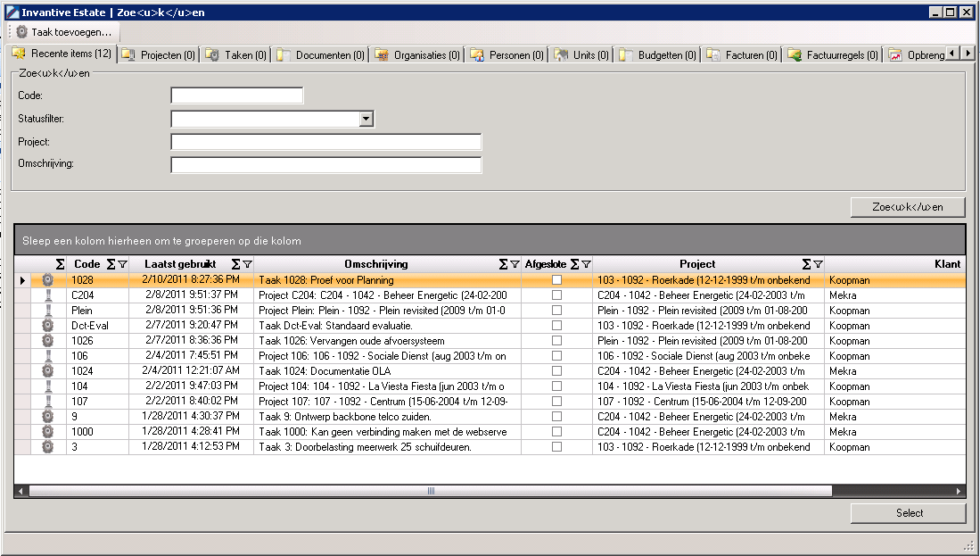Focus the Omschrijving input field
This screenshot has width=980, height=556.
click(x=326, y=165)
